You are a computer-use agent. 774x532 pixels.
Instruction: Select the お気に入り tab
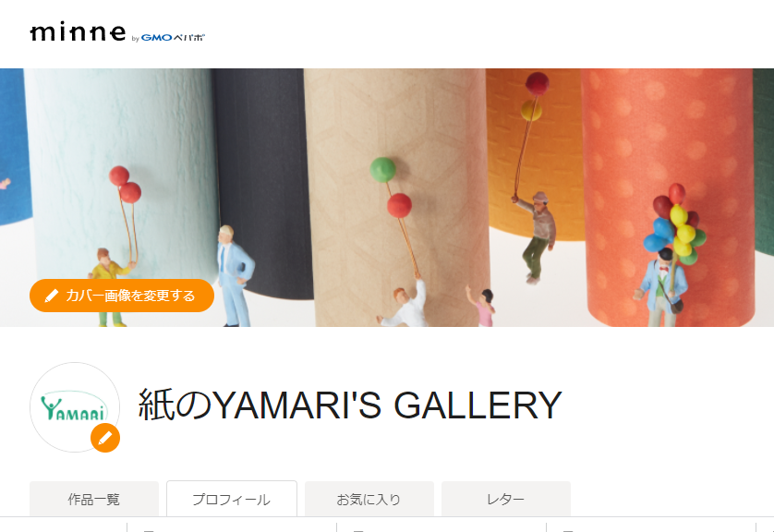point(369,499)
